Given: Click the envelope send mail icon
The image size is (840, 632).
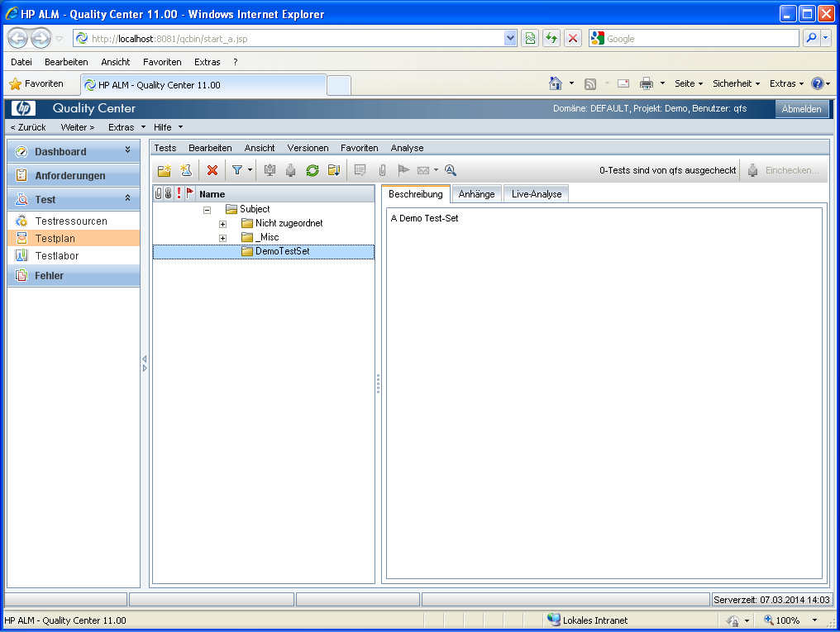Looking at the screenshot, I should point(423,170).
